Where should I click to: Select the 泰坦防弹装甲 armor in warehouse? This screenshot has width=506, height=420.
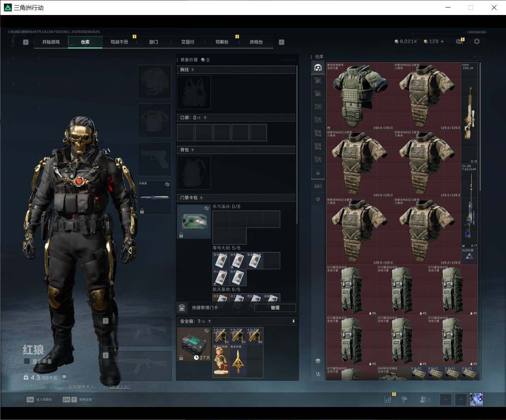pyautogui.click(x=360, y=96)
